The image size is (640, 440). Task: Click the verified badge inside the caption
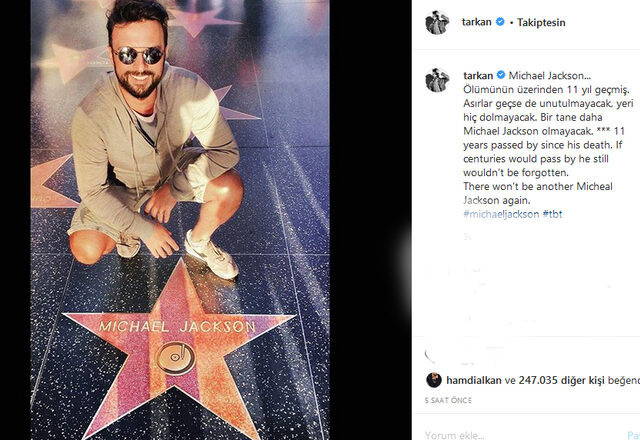pos(501,75)
